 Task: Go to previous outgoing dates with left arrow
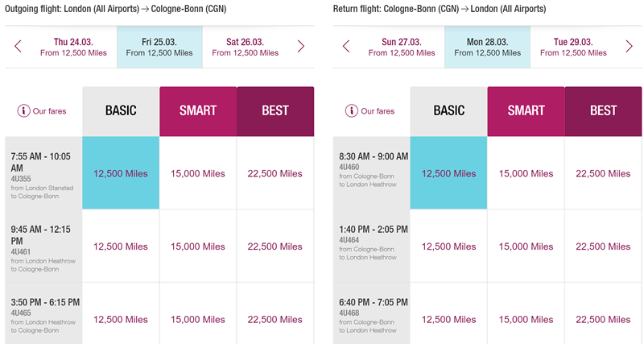point(18,47)
